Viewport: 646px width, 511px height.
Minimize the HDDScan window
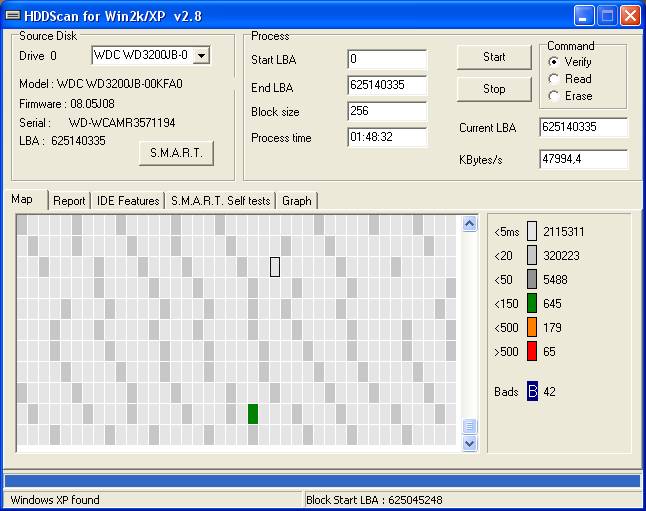pos(583,16)
